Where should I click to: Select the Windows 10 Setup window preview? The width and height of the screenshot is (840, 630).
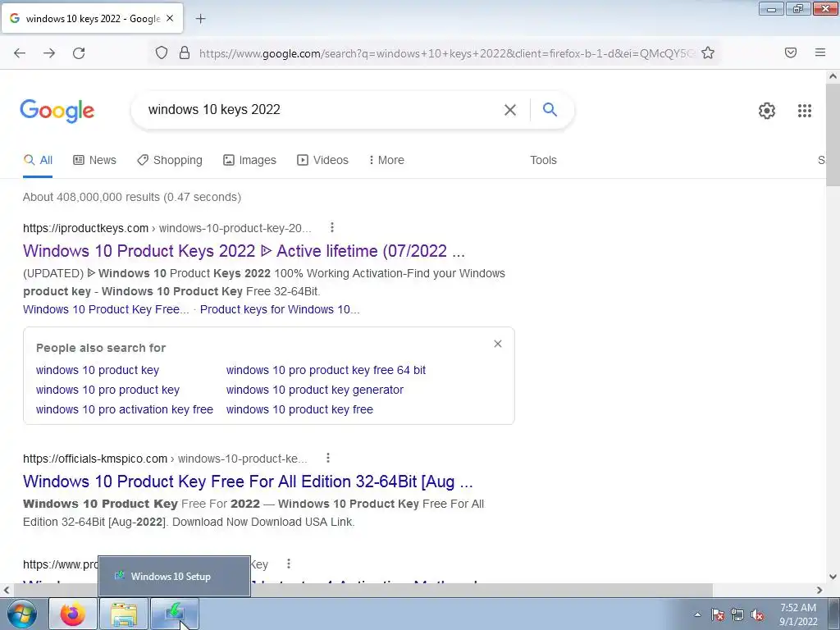click(174, 577)
